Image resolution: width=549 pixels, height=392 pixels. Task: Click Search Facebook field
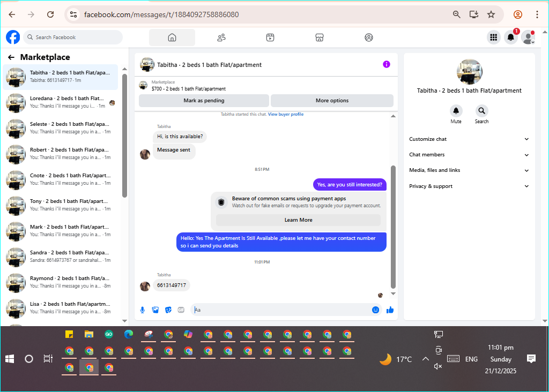click(73, 37)
